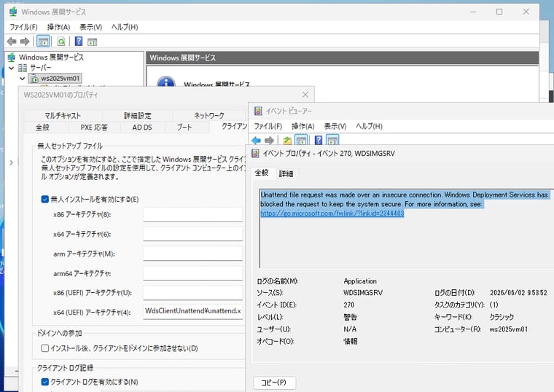
Task: Open ヘルプ(H) menu in WDS console
Action: [125, 27]
